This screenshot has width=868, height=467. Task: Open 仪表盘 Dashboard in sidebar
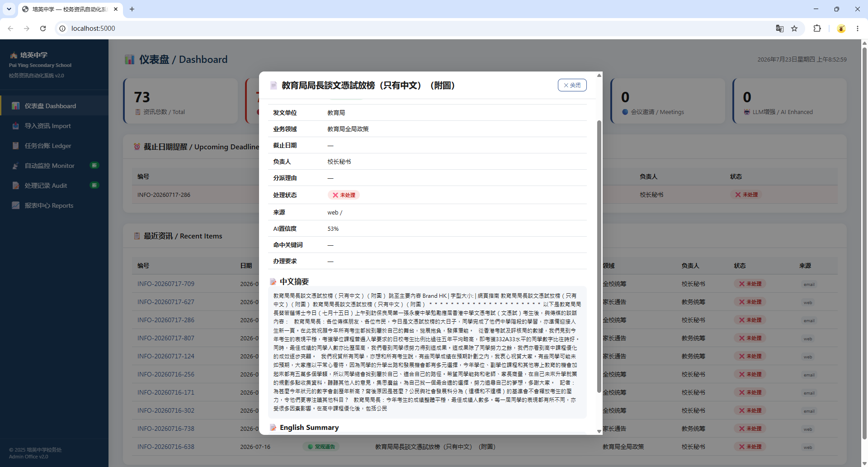[x=54, y=106]
